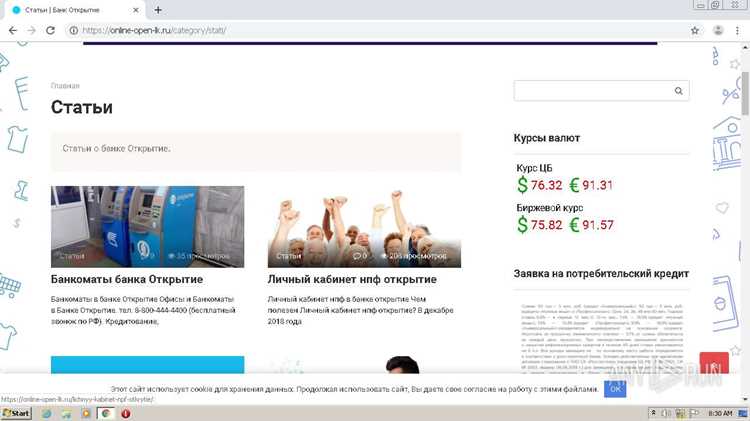Click the system clock showing 8:30 AM
This screenshot has height=421, width=750.
pyautogui.click(x=720, y=413)
